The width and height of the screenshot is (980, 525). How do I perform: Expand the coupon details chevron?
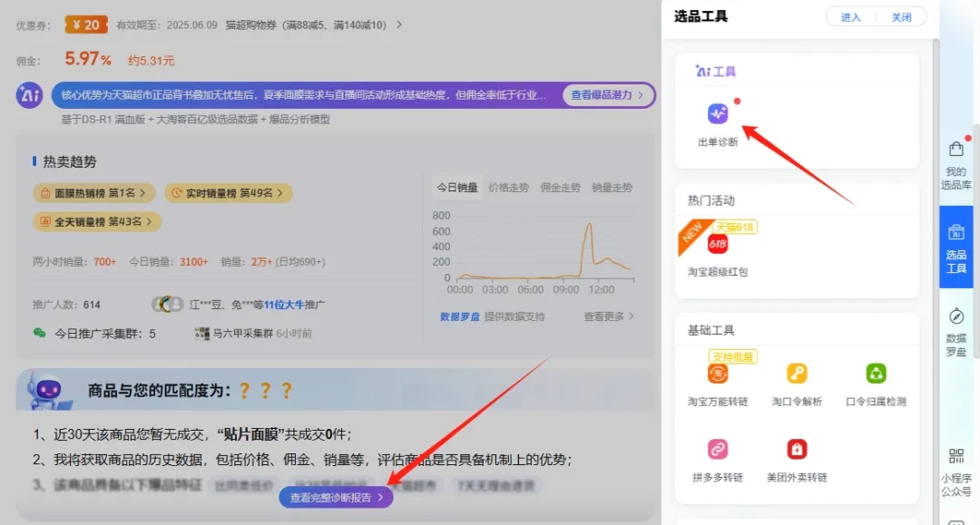click(x=398, y=25)
